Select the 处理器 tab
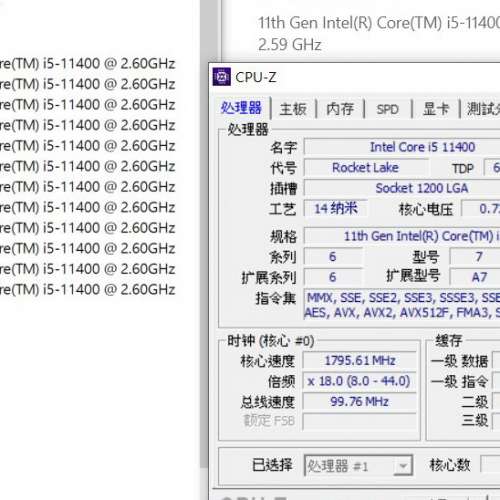The image size is (500, 500). point(241,108)
